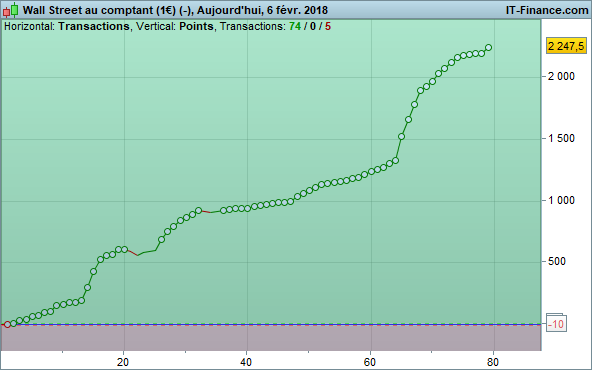
Task: Click the yellow 2 247,5 value label
Action: [566, 46]
